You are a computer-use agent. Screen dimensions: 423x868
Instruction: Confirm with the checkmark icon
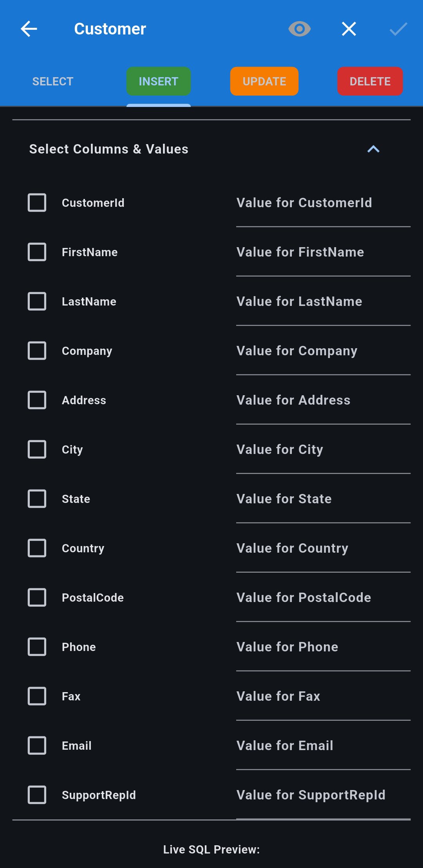pyautogui.click(x=398, y=29)
